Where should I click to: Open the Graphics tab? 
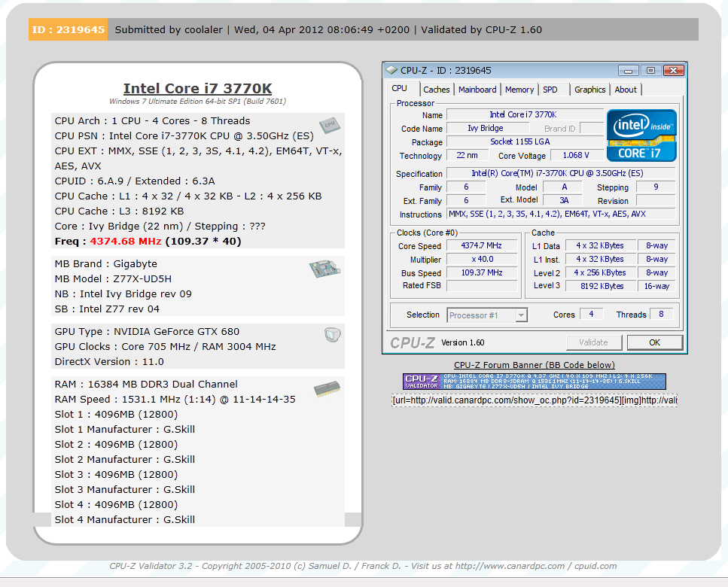(x=589, y=90)
